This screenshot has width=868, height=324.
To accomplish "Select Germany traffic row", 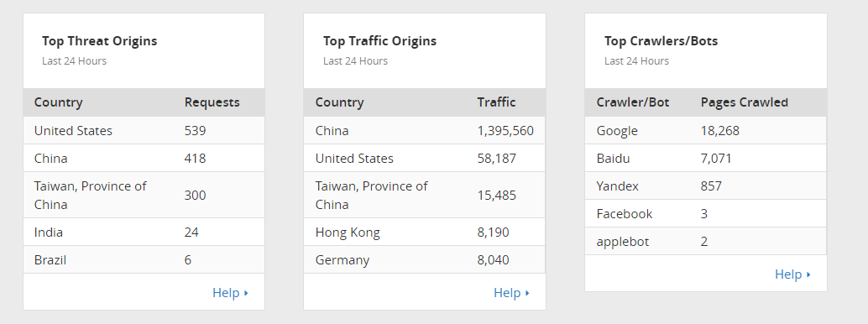I will click(425, 259).
